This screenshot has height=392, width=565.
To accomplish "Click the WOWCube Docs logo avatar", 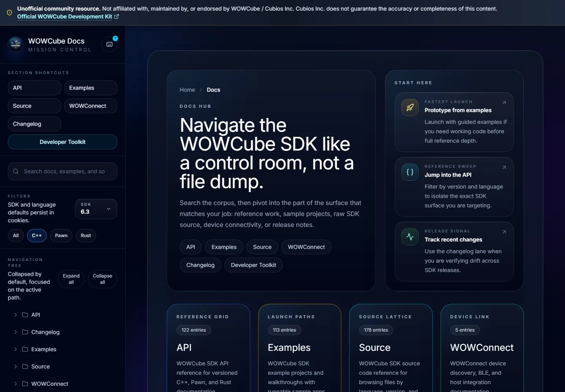I will pyautogui.click(x=16, y=45).
